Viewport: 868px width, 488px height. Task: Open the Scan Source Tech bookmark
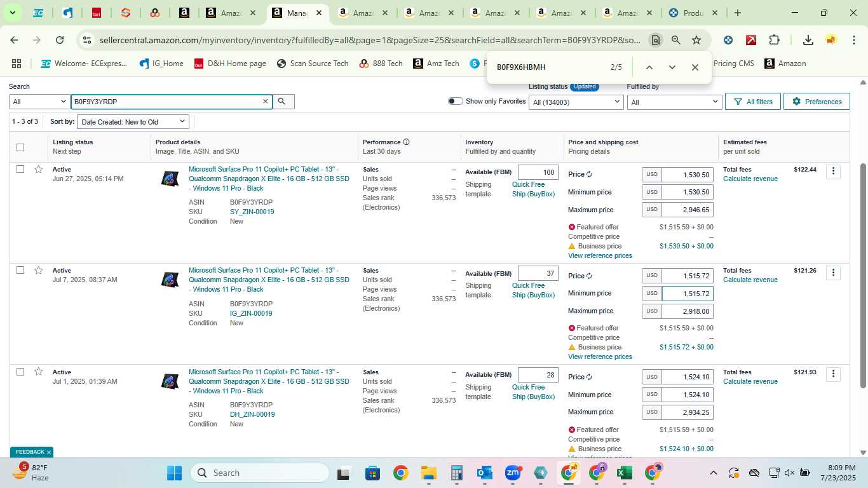click(313, 64)
